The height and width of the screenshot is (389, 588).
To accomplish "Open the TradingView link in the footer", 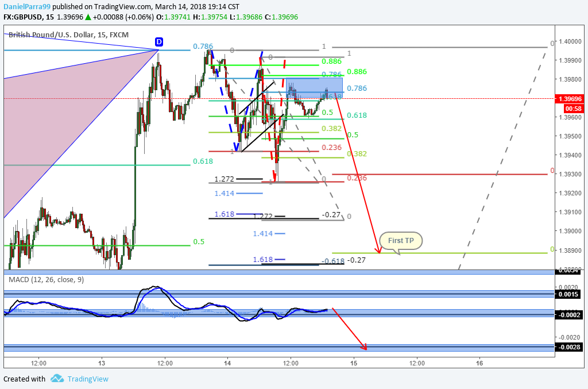I will (x=88, y=379).
